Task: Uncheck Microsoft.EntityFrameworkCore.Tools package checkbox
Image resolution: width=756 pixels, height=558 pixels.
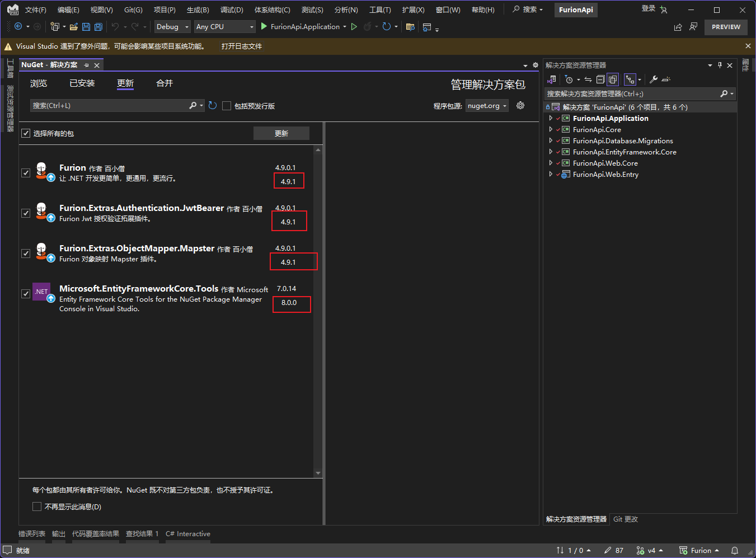Action: tap(26, 294)
